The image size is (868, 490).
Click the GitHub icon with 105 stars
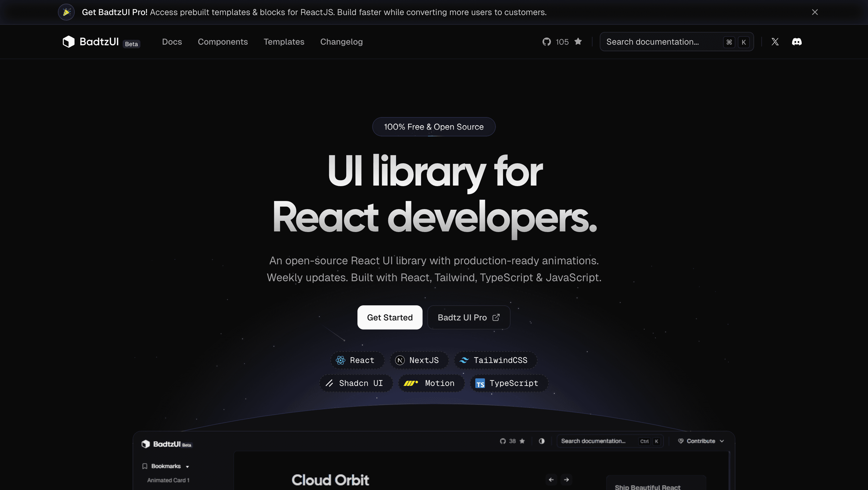546,42
